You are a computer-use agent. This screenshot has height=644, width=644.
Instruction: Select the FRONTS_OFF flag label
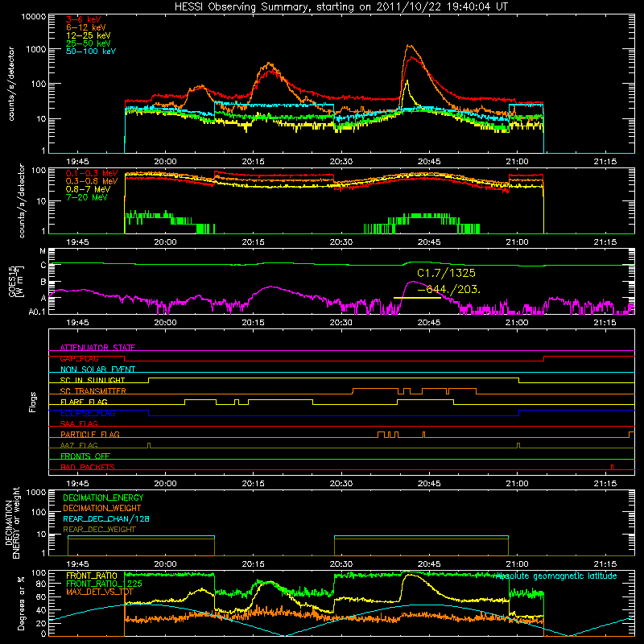coord(85,456)
